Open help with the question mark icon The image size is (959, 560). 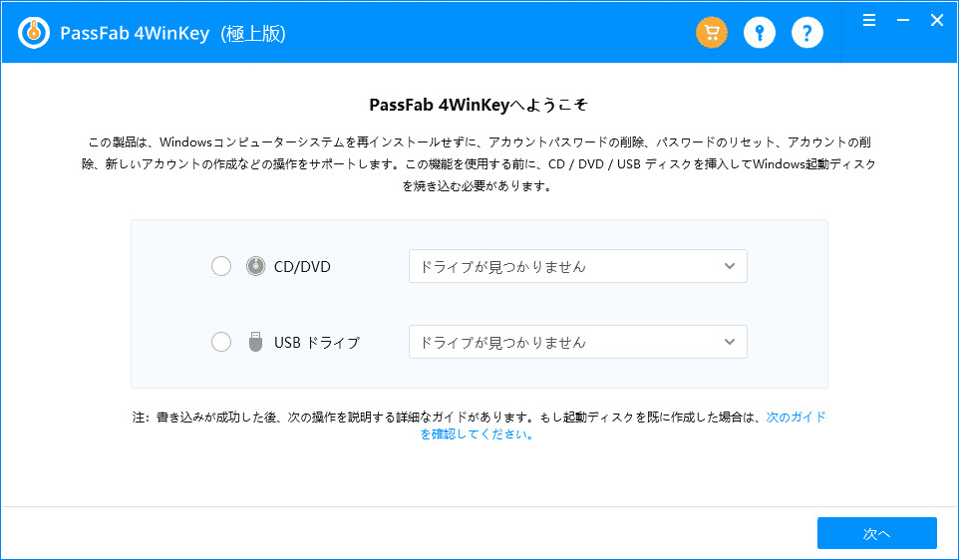807,33
